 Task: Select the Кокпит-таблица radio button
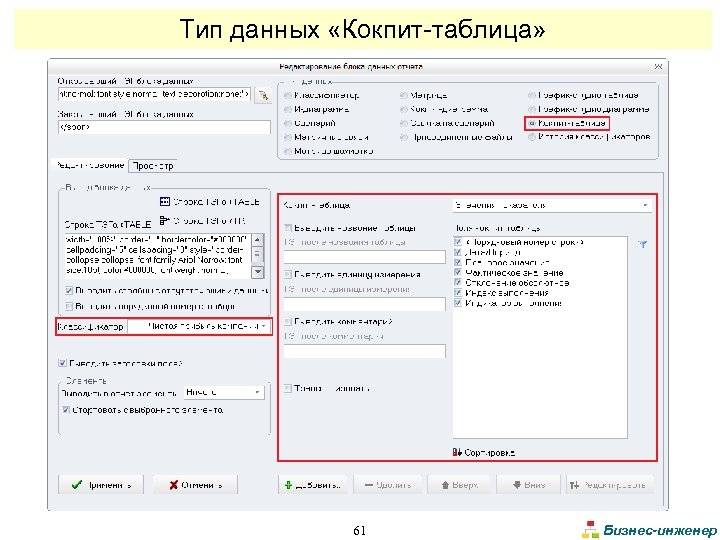click(532, 123)
